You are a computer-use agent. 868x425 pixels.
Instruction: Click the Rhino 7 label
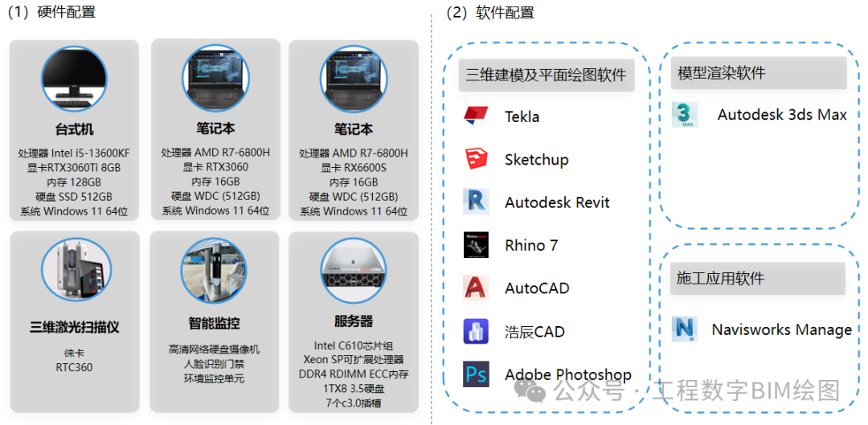(531, 245)
